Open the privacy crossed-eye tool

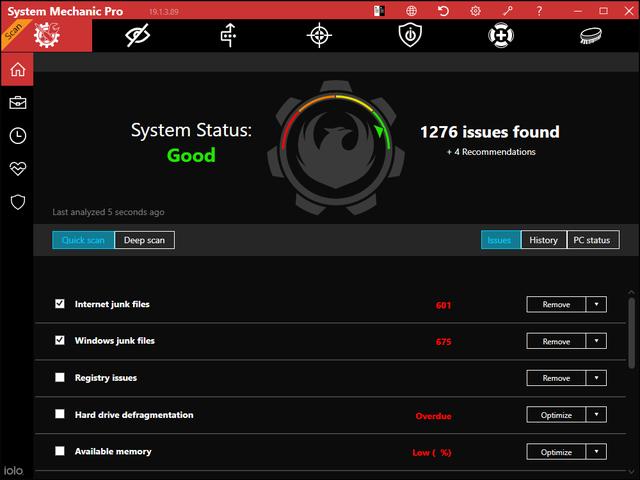[x=138, y=36]
